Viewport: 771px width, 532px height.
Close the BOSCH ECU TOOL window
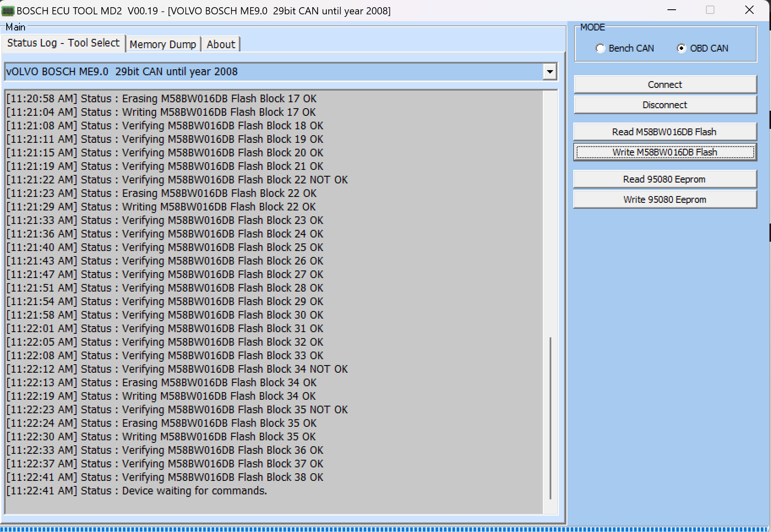tap(749, 10)
